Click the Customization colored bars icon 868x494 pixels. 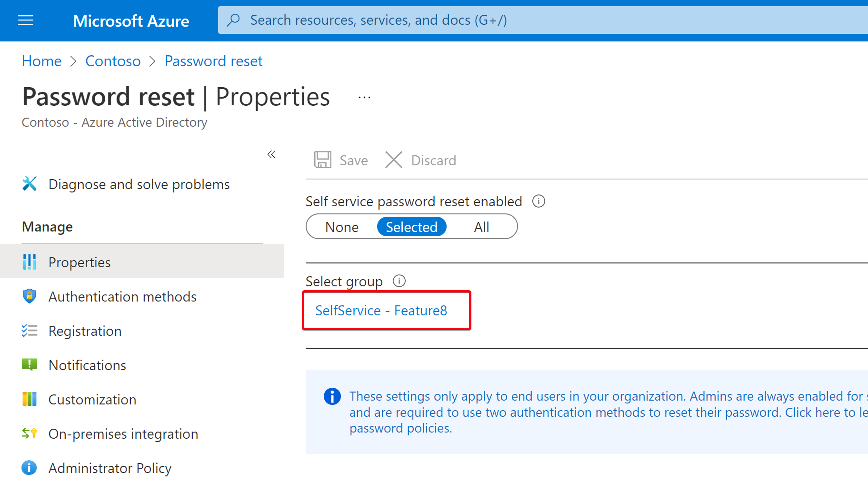click(x=30, y=399)
